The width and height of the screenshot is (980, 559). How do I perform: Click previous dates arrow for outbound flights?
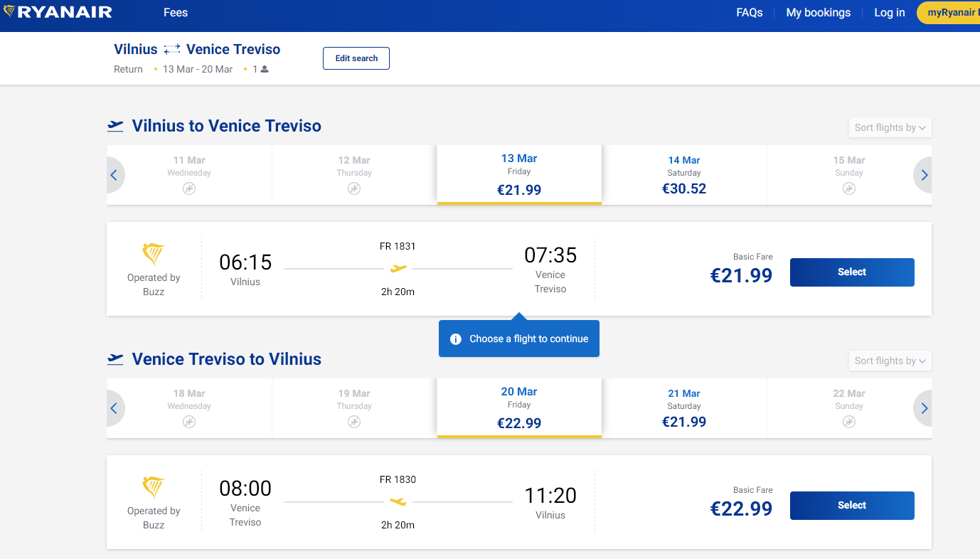(114, 175)
